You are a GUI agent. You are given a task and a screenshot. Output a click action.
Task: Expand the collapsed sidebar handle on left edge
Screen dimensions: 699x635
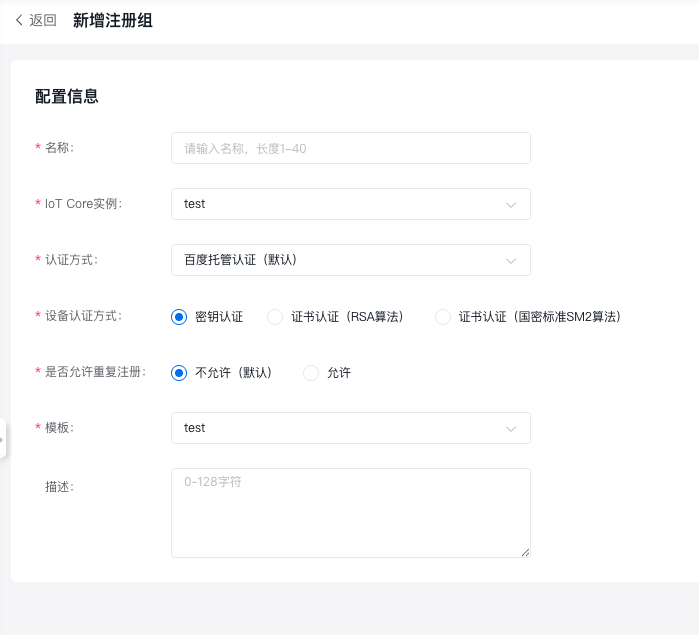[x=3, y=438]
